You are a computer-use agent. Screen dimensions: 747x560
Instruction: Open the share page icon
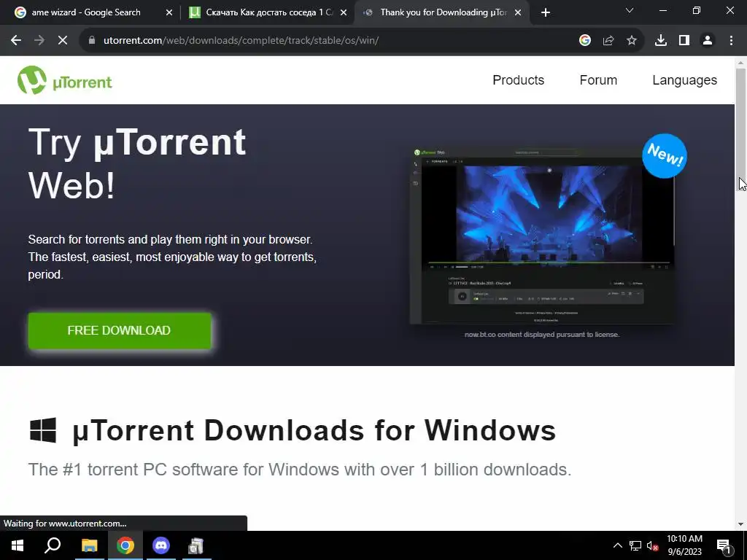608,41
